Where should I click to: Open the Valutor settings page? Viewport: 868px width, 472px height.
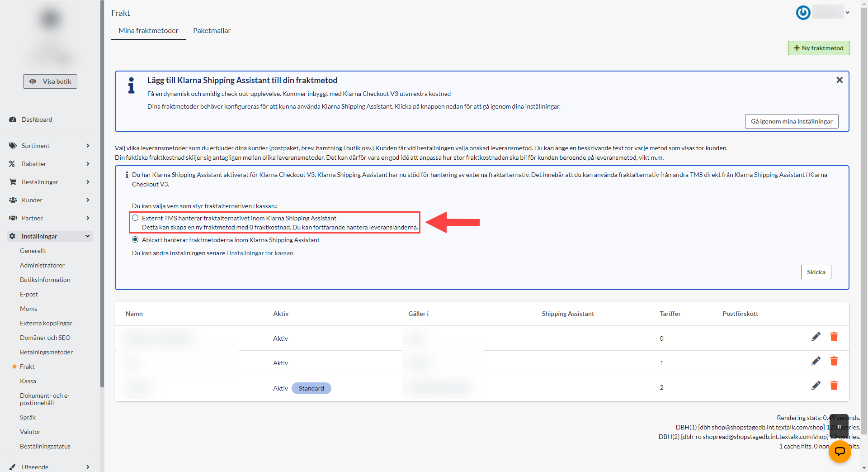[30, 432]
